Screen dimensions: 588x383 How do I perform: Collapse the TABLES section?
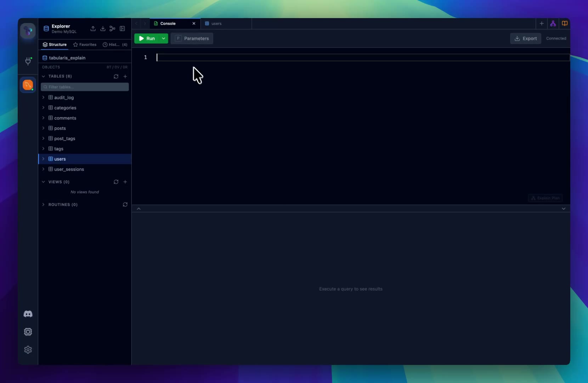(x=44, y=76)
